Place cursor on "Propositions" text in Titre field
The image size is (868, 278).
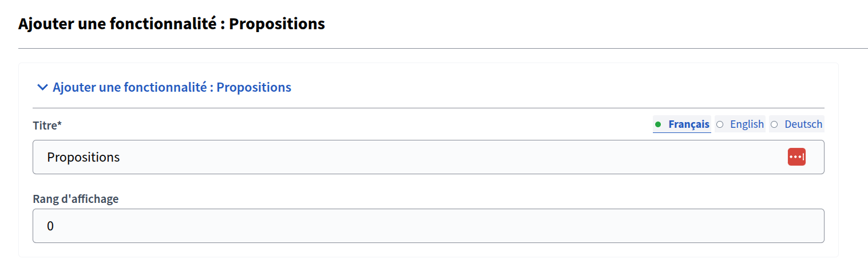[84, 157]
